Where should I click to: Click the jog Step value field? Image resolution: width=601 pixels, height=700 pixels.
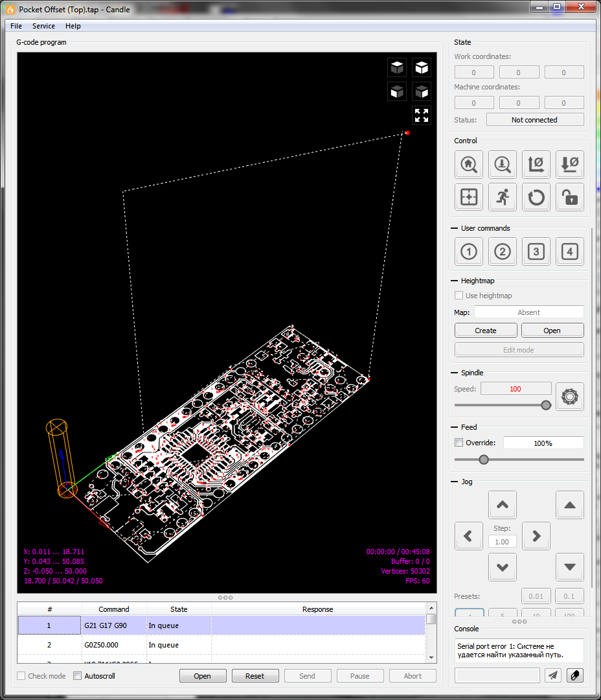pyautogui.click(x=503, y=541)
